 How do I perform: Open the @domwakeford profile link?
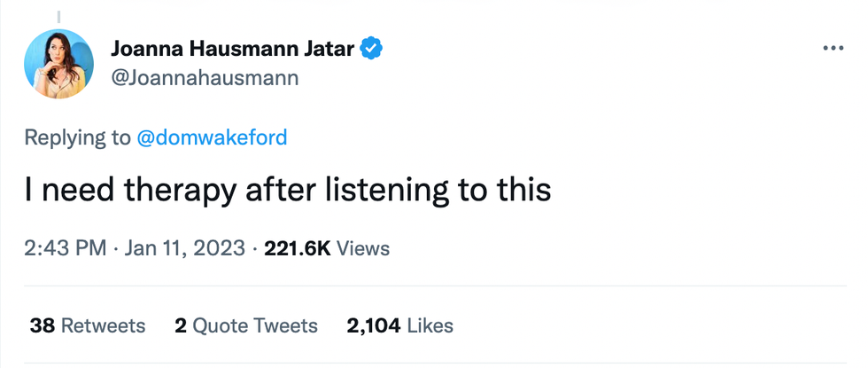tap(212, 137)
